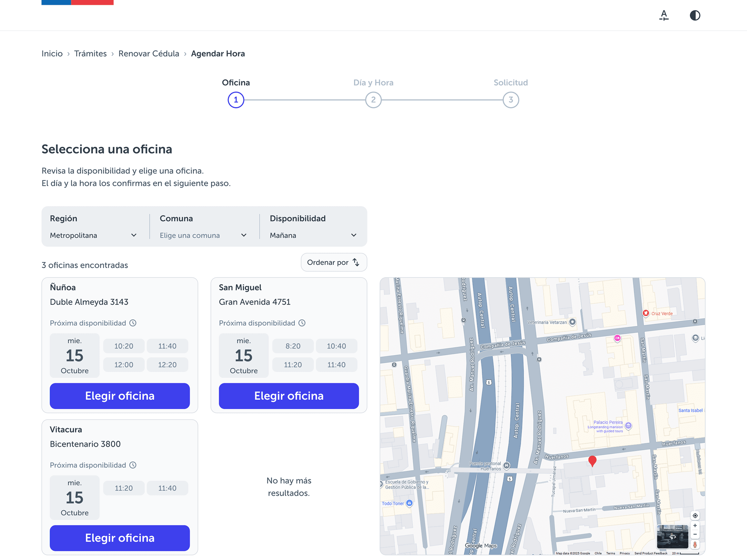Click the my-location target icon on the map
Viewport: 747px width, 560px height.
point(695,515)
